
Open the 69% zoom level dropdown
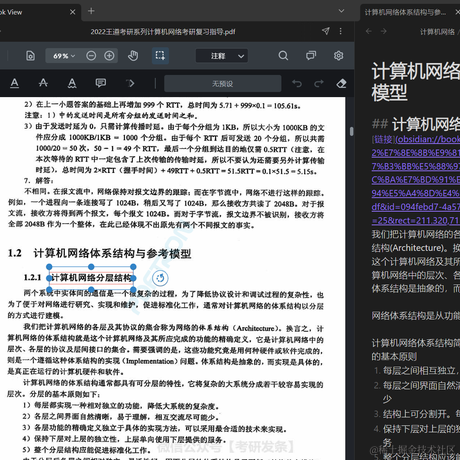coord(64,56)
